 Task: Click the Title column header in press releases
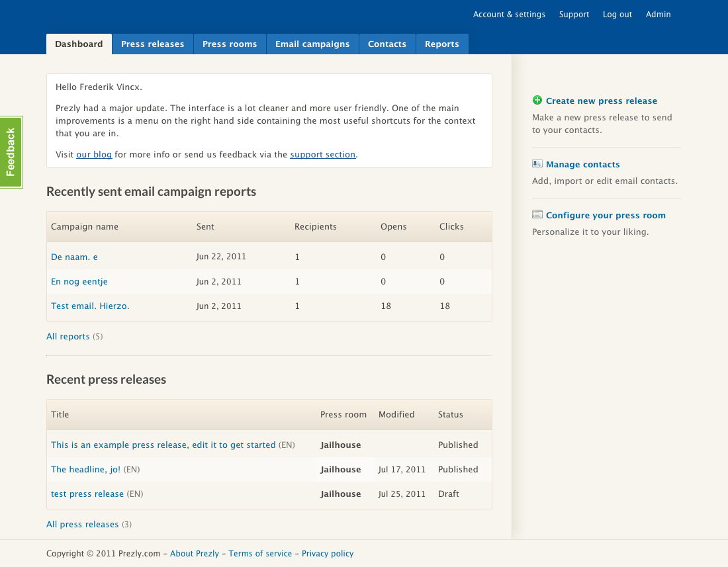click(x=60, y=414)
